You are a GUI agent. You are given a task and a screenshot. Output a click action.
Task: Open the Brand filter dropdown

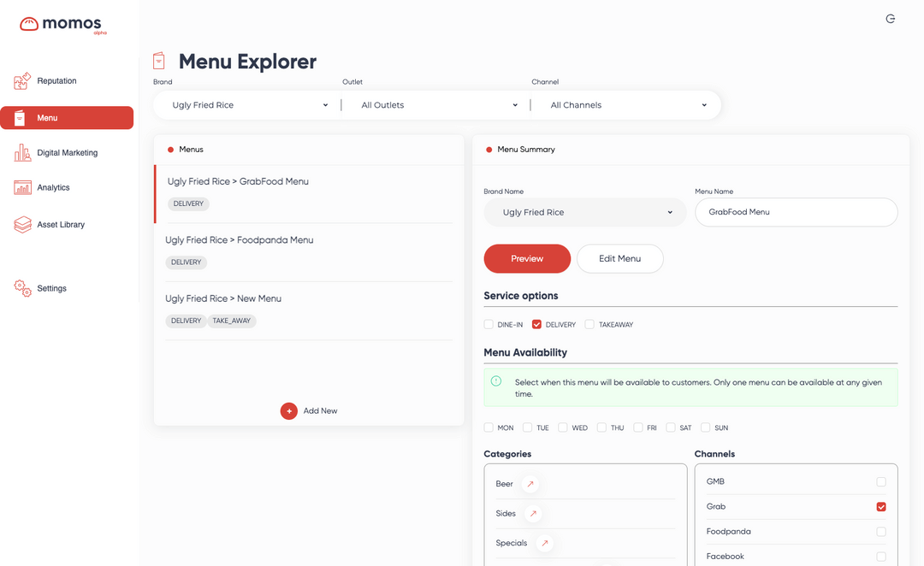tap(249, 105)
